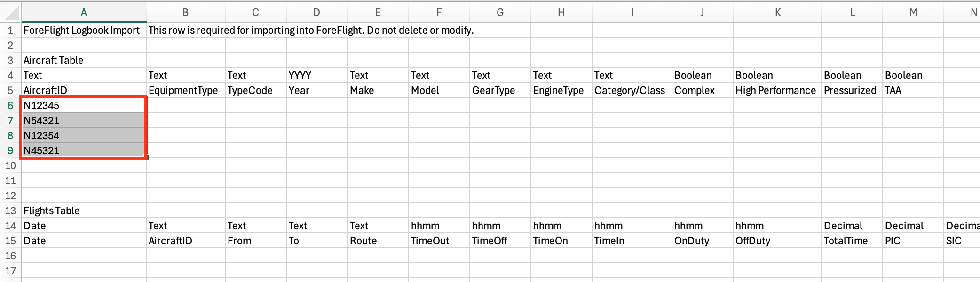The width and height of the screenshot is (980, 282).
Task: Select the row 1 header
Action: click(10, 31)
